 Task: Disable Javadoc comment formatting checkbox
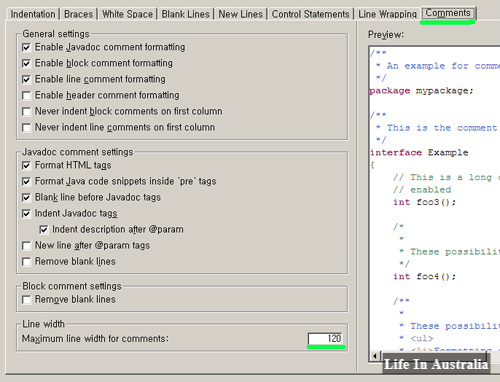(x=26, y=47)
